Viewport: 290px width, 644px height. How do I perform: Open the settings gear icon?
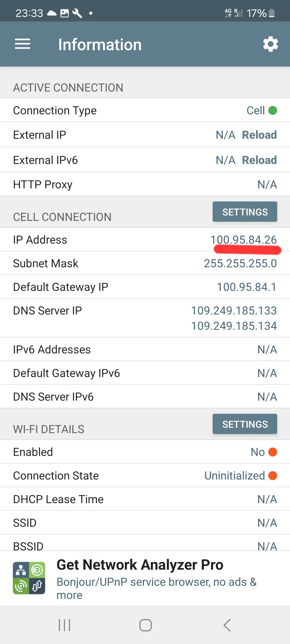tap(270, 44)
